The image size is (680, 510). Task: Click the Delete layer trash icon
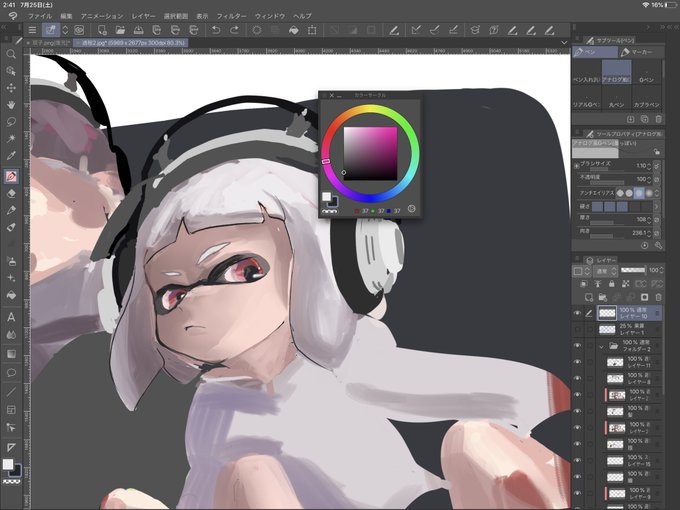(658, 297)
